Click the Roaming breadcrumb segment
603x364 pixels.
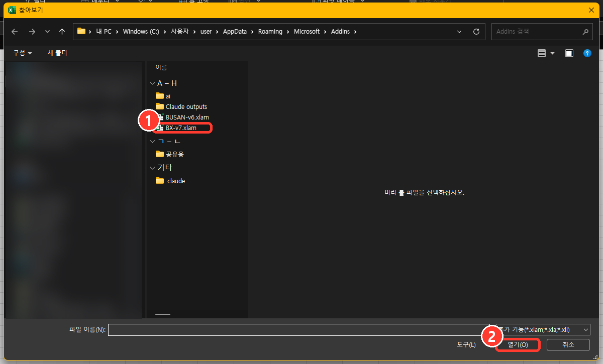click(270, 31)
